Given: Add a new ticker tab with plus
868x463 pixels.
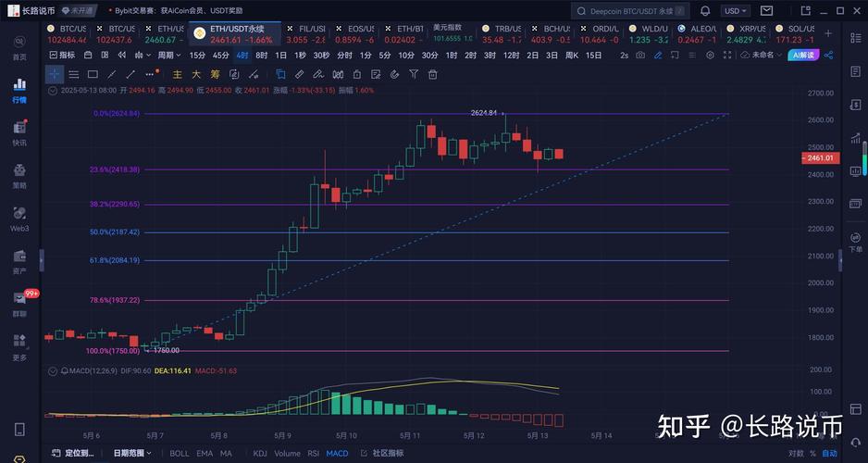Looking at the screenshot, I should click(828, 33).
